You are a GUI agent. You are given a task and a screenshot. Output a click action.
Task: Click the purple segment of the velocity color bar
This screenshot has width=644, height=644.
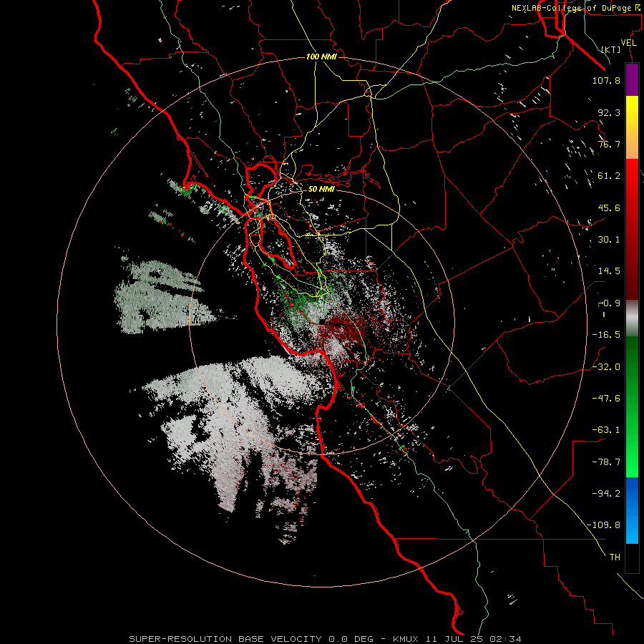[x=632, y=79]
